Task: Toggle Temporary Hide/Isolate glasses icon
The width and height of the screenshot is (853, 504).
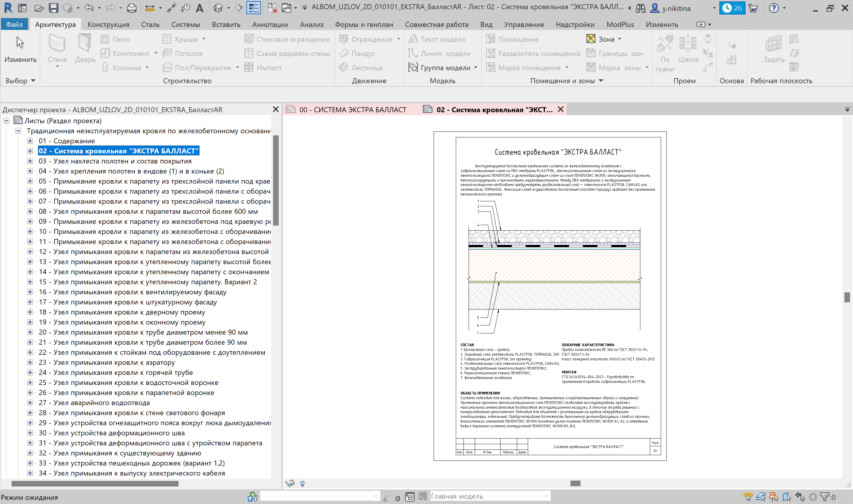Action: (x=290, y=483)
